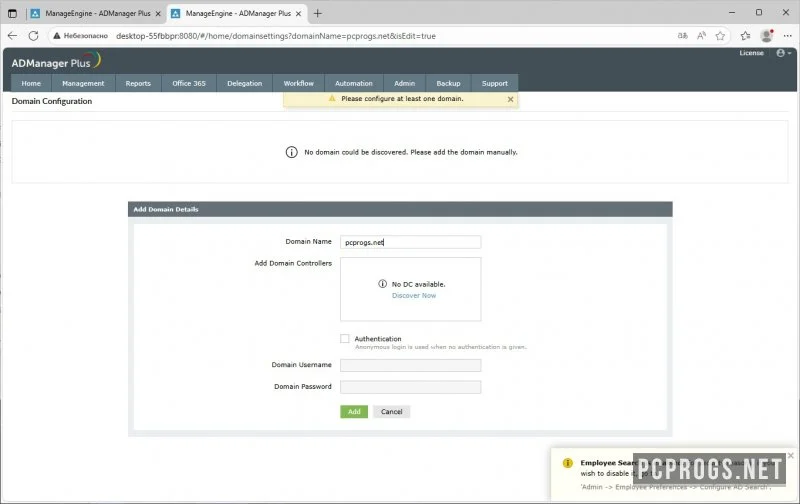
Task: Focus the Domain Name input field
Action: pyautogui.click(x=411, y=242)
